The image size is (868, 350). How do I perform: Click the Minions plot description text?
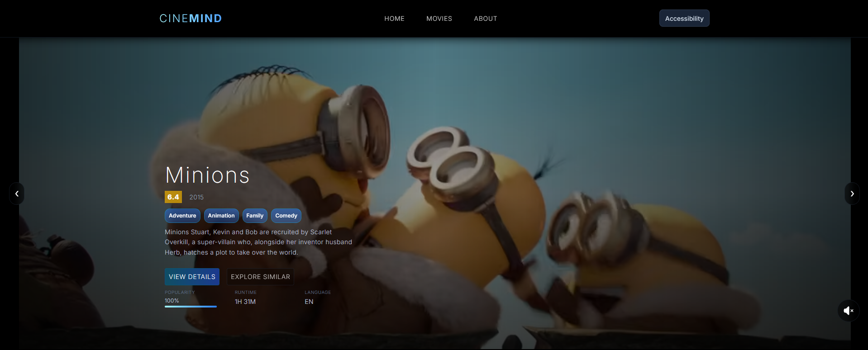(x=258, y=242)
